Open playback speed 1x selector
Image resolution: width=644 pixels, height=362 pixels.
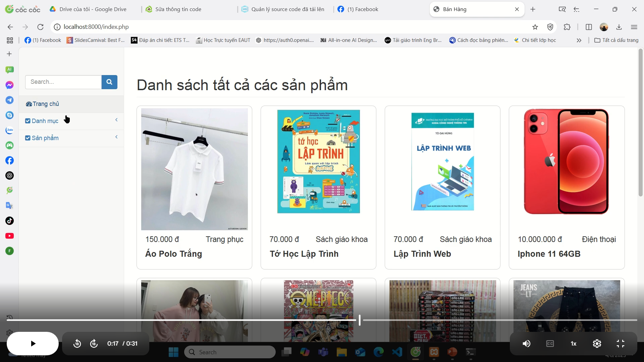click(x=574, y=344)
